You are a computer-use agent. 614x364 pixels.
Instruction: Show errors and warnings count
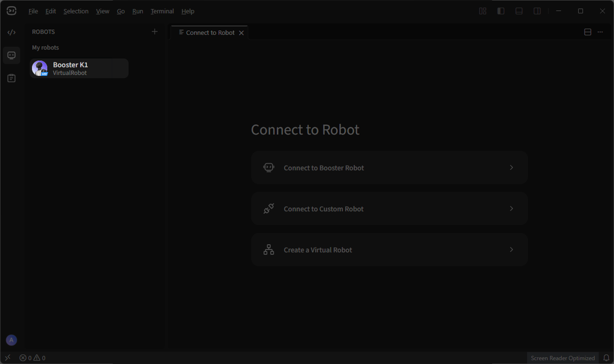click(32, 358)
